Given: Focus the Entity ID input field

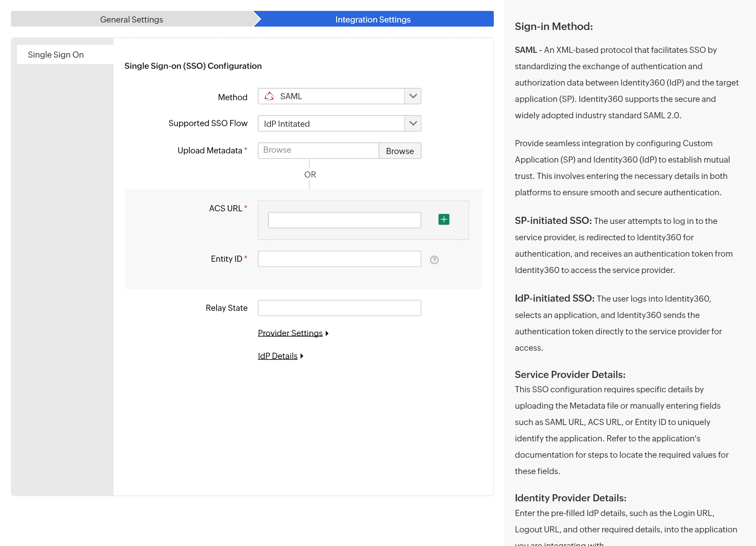Looking at the screenshot, I should click(339, 259).
